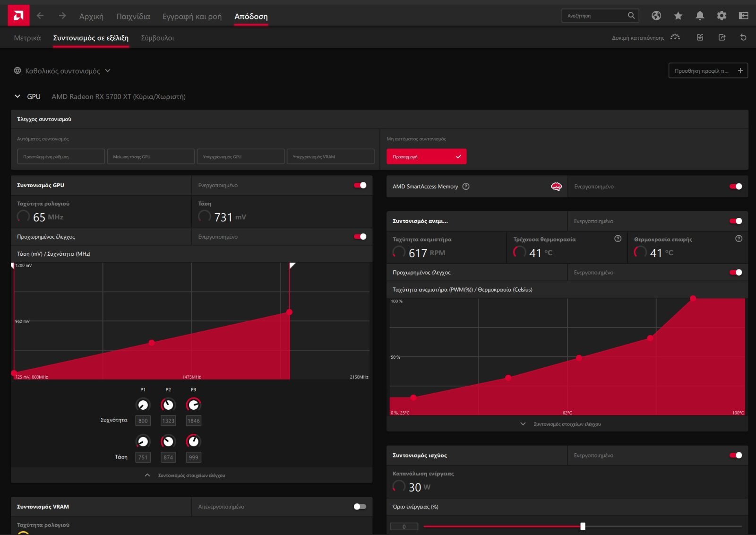The image size is (756, 535).
Task: Expand fan Συντονισμός στοιχείων ελέγχου
Action: 561,424
